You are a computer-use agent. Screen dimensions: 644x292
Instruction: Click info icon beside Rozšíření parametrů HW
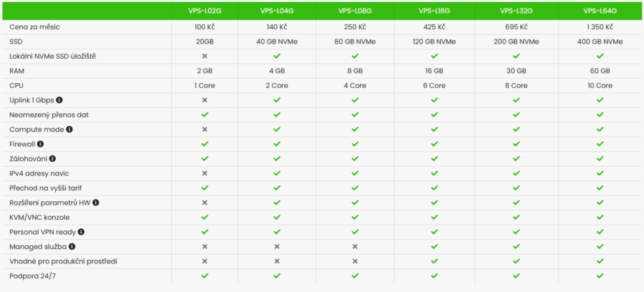[x=96, y=203]
